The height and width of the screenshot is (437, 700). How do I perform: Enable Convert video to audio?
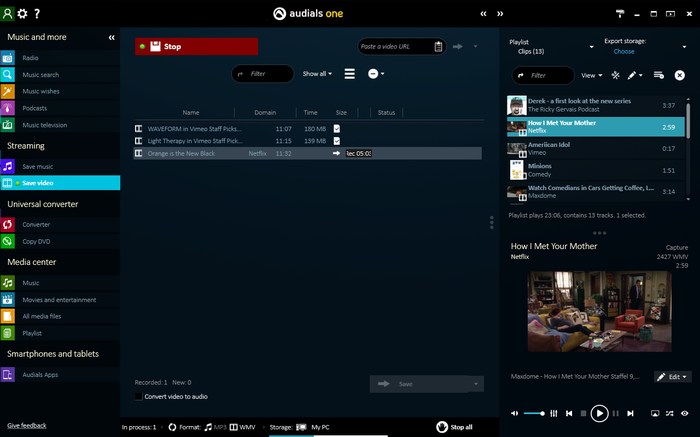pyautogui.click(x=139, y=396)
